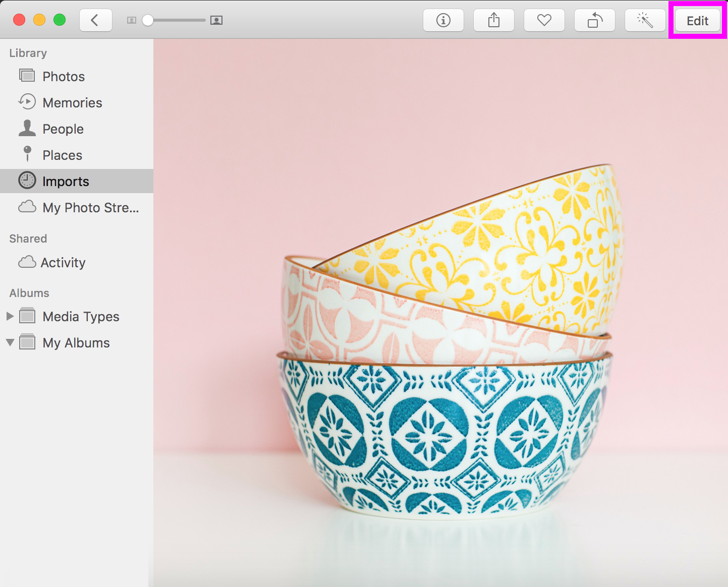Apply Auto Enhance with the magic wand
This screenshot has height=587, width=728.
coord(645,20)
